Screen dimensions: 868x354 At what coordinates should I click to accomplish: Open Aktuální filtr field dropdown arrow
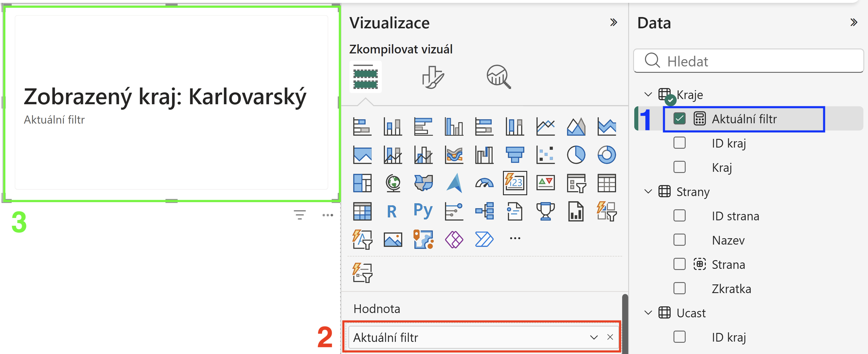(x=594, y=337)
